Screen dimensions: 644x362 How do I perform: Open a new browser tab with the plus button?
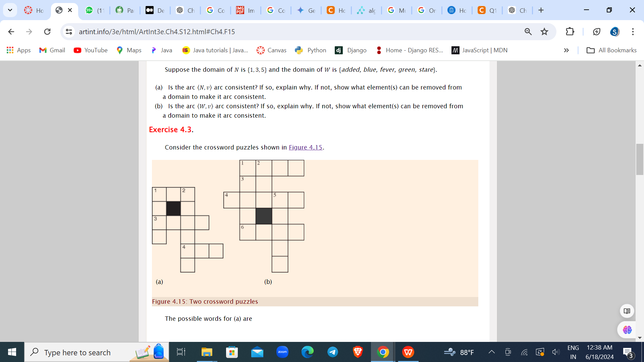click(x=541, y=10)
